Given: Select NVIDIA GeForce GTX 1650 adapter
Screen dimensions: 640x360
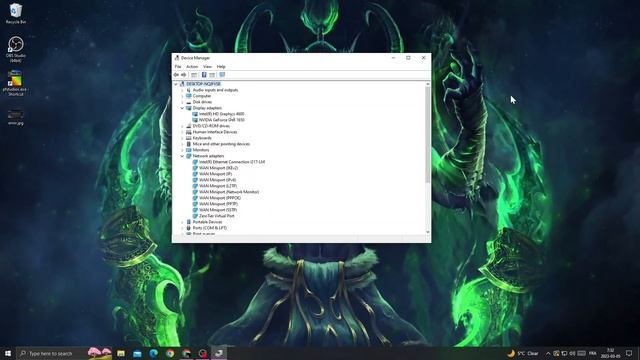Looking at the screenshot, I should coord(222,120).
